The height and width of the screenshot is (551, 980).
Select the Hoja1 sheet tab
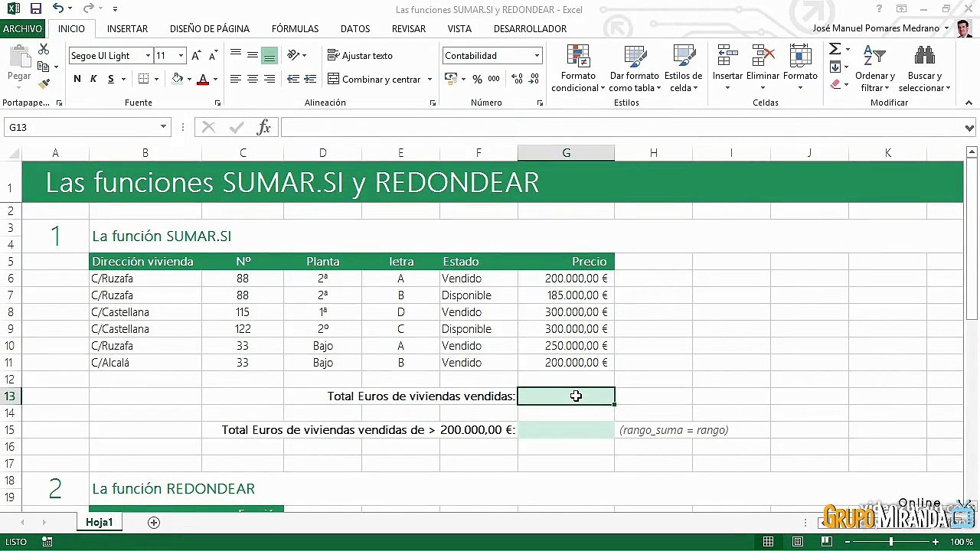point(100,522)
